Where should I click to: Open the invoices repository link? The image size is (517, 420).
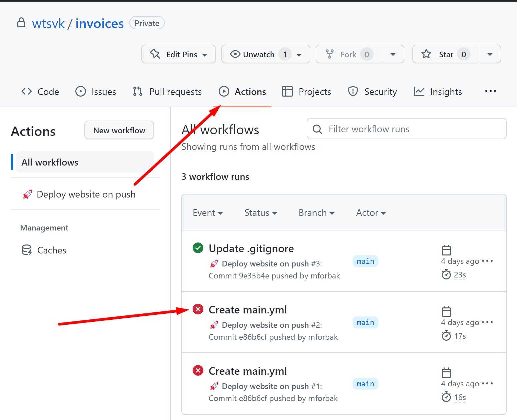pyautogui.click(x=100, y=24)
